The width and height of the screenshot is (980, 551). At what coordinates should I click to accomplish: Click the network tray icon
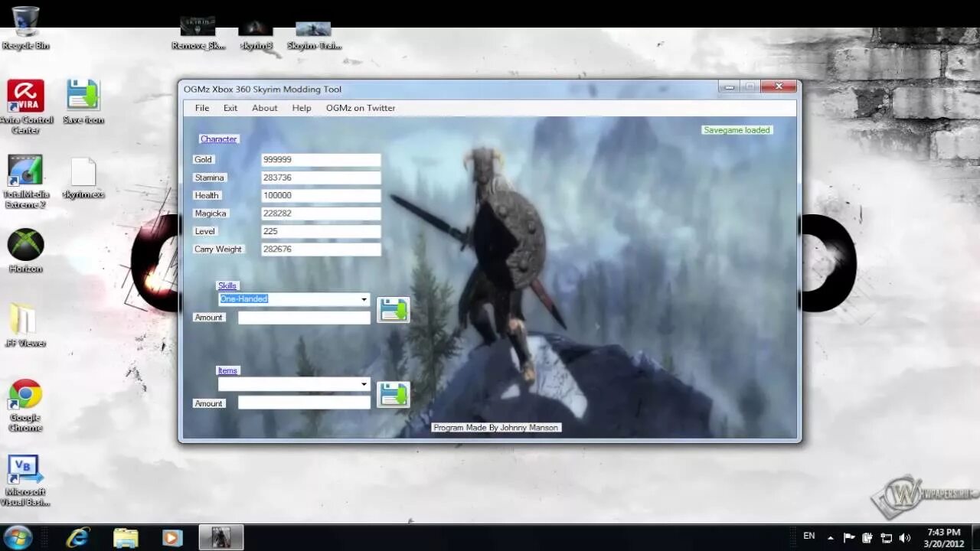coord(887,537)
